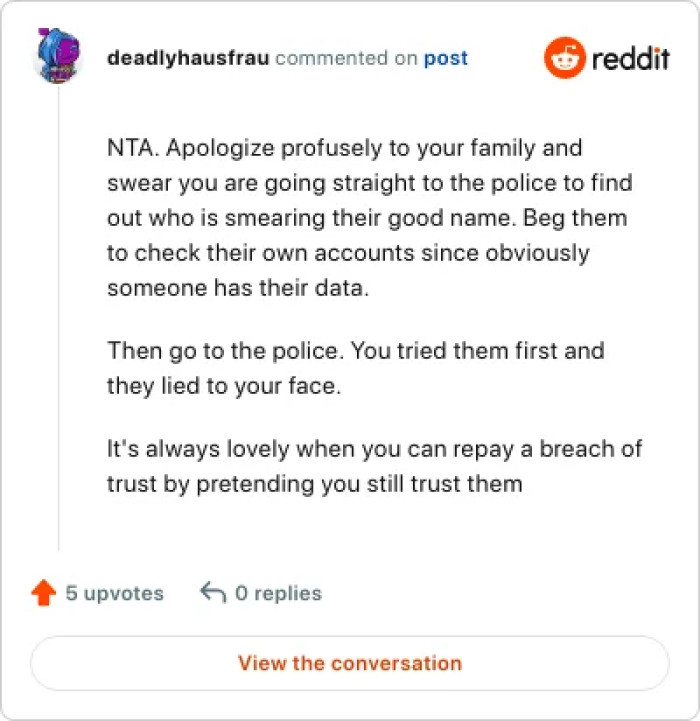700x721 pixels.
Task: Open the deadlyhausfrau username profile link
Action: pos(188,58)
